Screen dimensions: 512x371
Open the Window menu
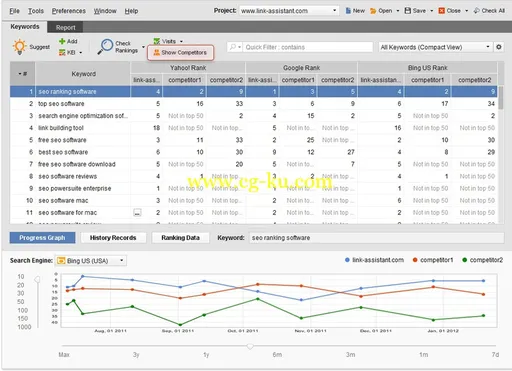click(x=105, y=11)
